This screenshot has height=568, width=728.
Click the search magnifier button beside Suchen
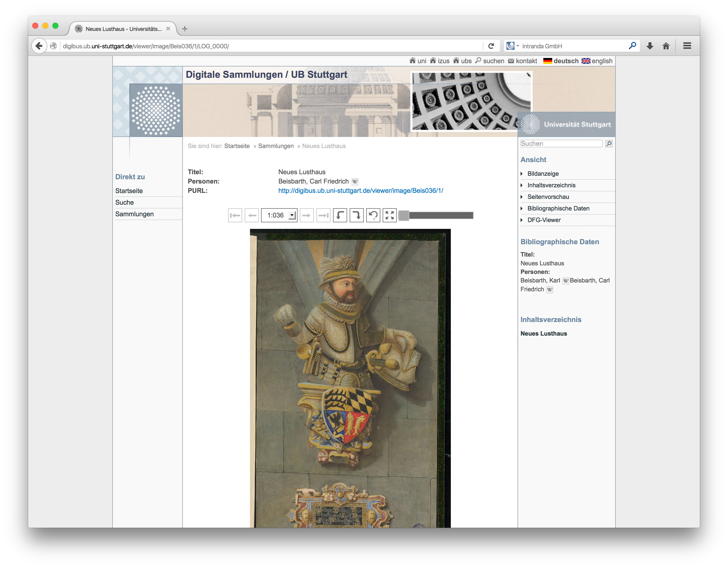[x=609, y=144]
